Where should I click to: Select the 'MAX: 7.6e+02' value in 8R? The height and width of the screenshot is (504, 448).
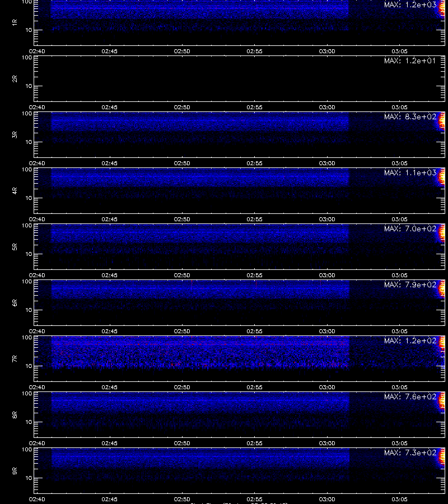point(410,396)
